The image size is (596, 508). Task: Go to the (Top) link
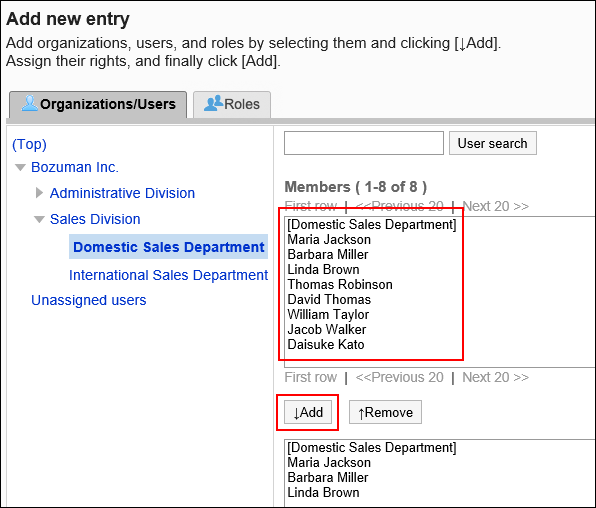point(29,144)
